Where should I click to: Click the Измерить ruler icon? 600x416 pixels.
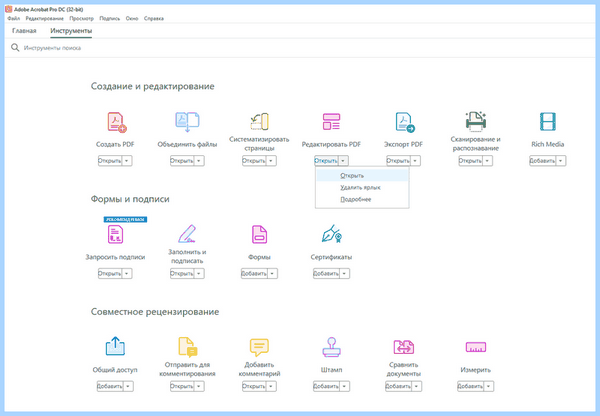[x=476, y=347]
